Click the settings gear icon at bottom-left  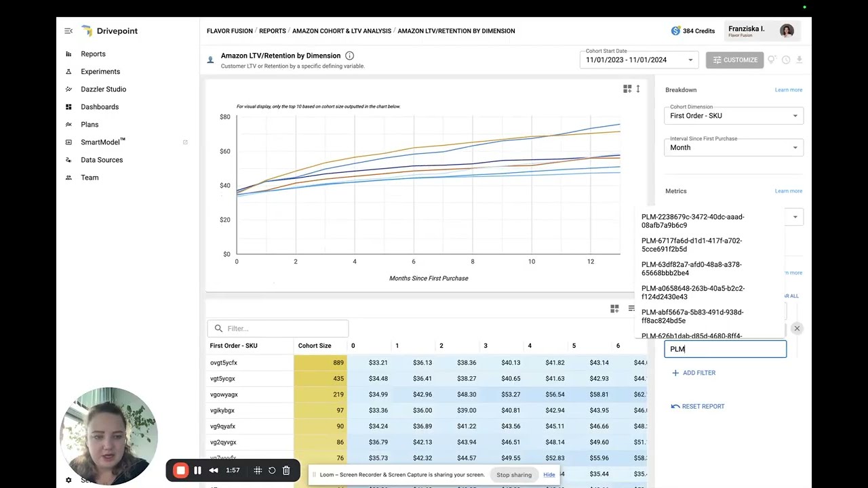(68, 480)
